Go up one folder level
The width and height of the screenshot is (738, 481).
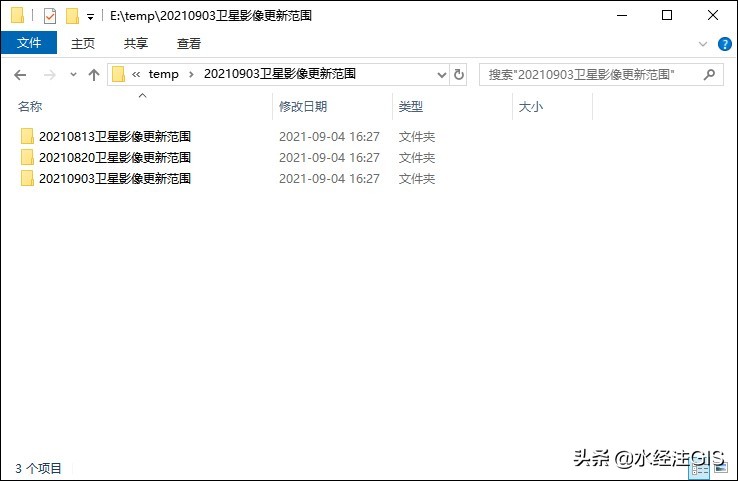click(94, 74)
